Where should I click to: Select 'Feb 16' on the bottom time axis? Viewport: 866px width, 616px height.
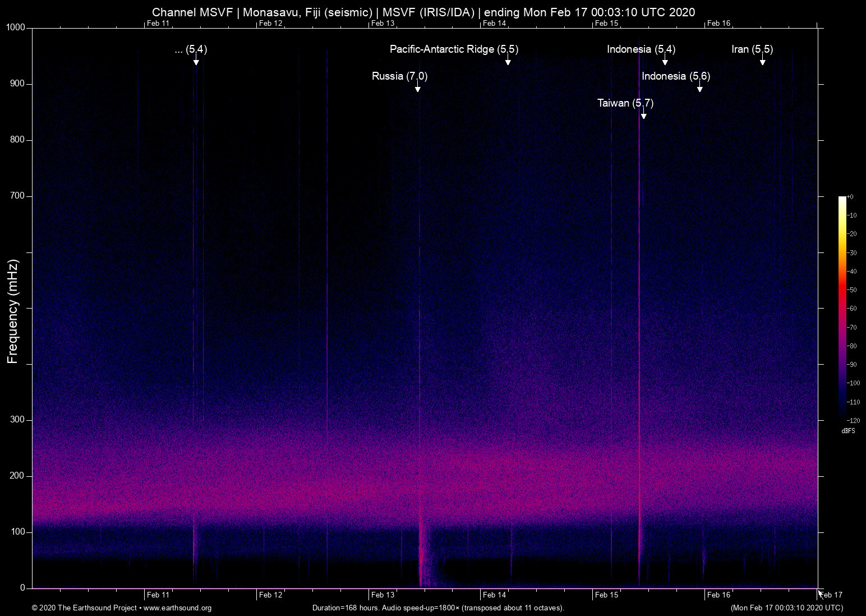point(719,595)
